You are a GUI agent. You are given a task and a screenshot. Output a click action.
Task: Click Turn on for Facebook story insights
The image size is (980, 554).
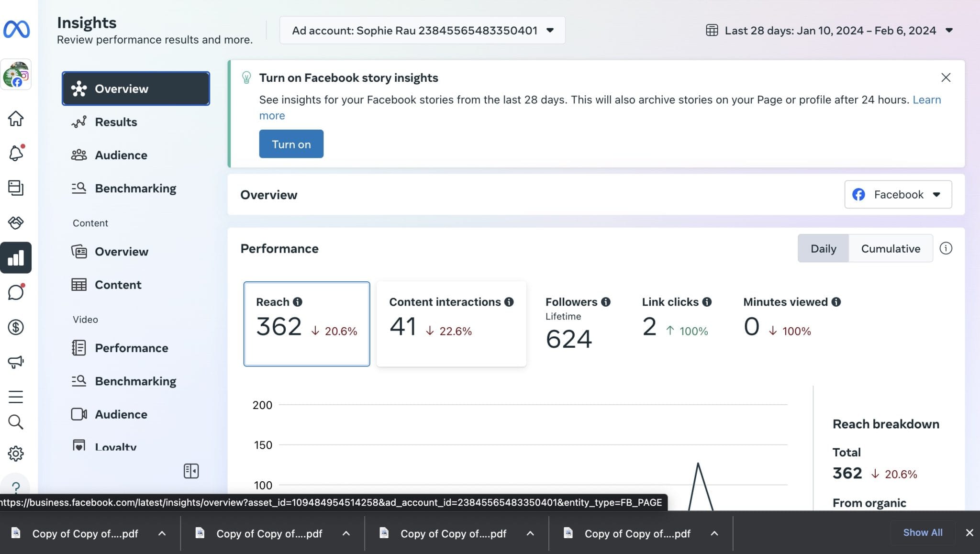(x=291, y=144)
